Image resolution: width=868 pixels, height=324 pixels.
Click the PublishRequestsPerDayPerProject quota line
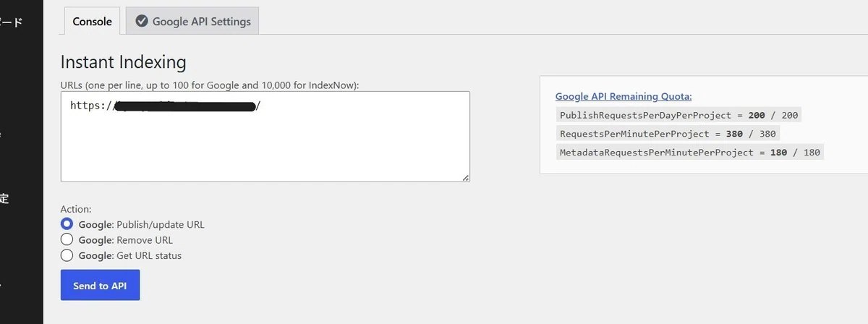[x=678, y=115]
